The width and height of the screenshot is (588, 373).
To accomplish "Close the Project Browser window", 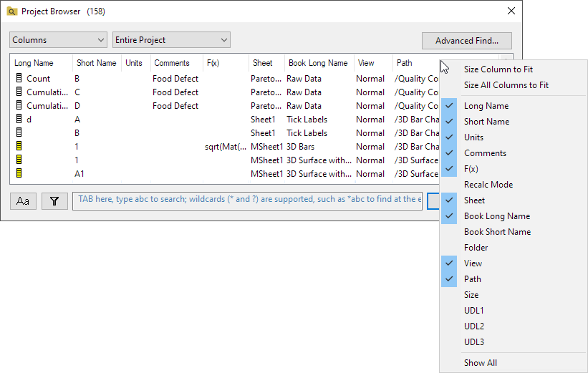I will tap(511, 11).
